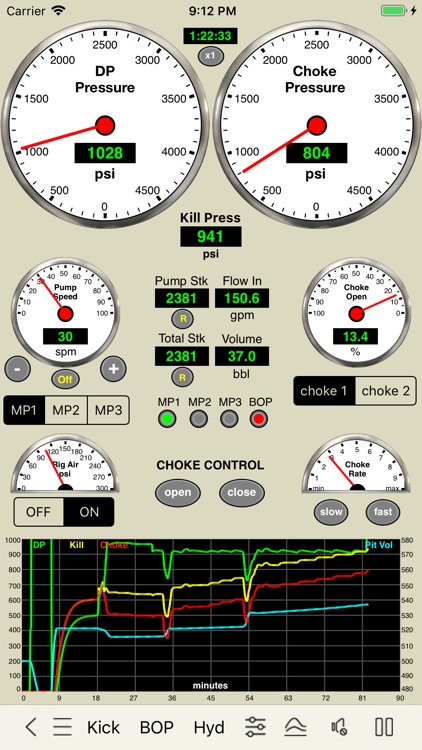
Task: Set Rig Air to OFF
Action: (38, 512)
